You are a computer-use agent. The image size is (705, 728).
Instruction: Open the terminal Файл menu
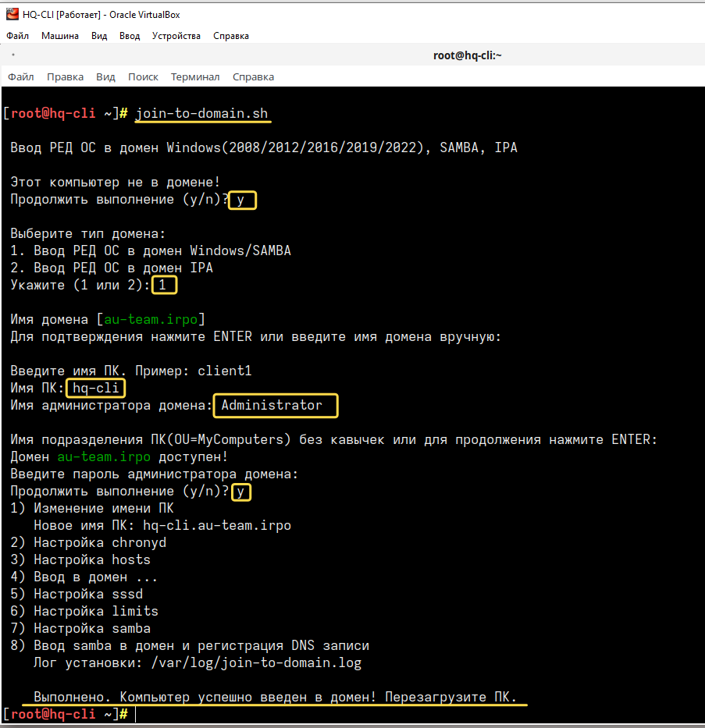(x=21, y=76)
